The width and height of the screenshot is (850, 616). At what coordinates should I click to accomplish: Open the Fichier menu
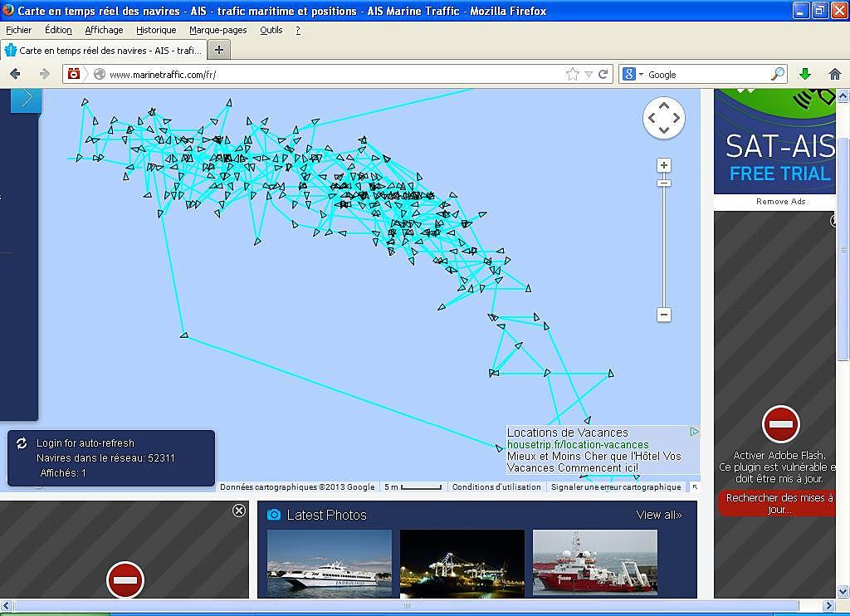18,30
